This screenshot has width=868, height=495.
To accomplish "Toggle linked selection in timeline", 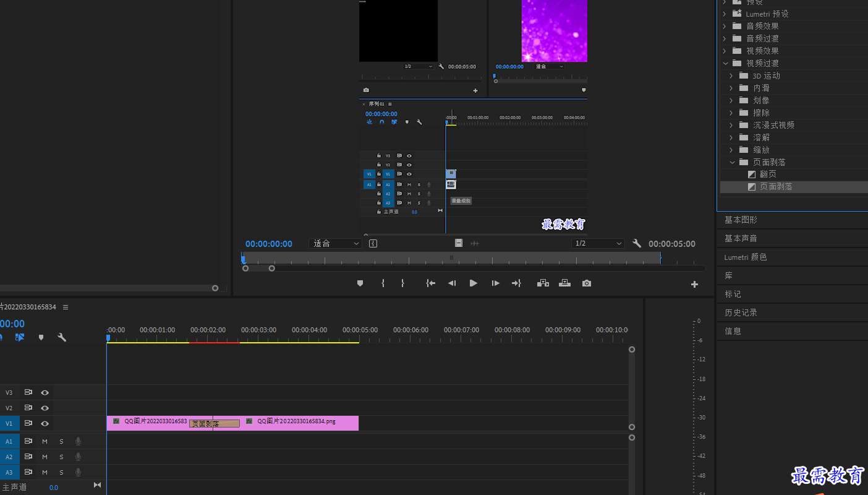I will click(20, 337).
